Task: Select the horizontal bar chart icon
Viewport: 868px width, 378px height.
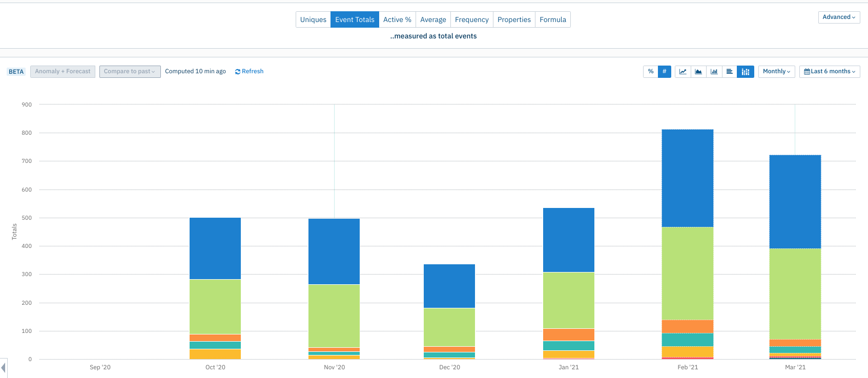Action: [x=729, y=72]
